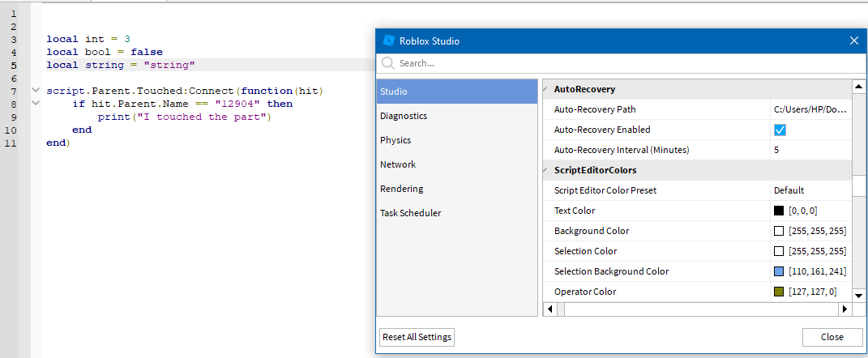Collapse the Touched function code fold
The width and height of the screenshot is (868, 358).
35,91
